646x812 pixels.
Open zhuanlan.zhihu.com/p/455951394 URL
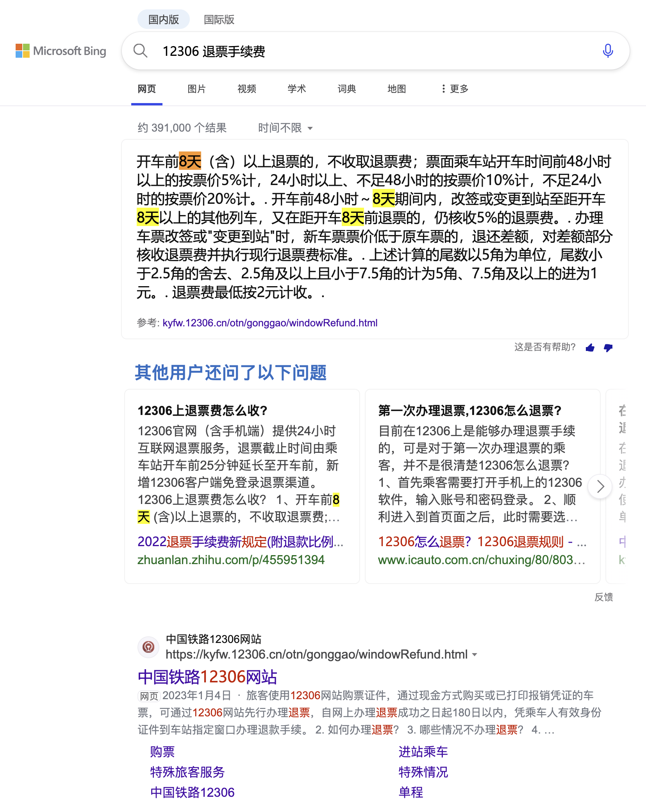(231, 560)
